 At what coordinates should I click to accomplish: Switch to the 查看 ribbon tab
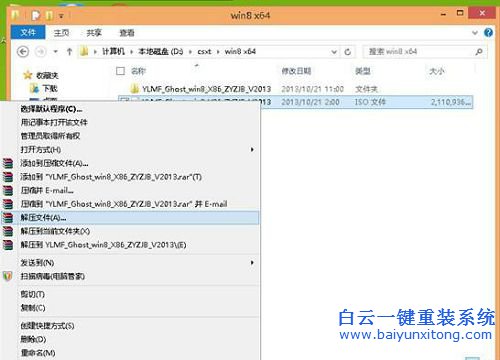pyautogui.click(x=127, y=33)
